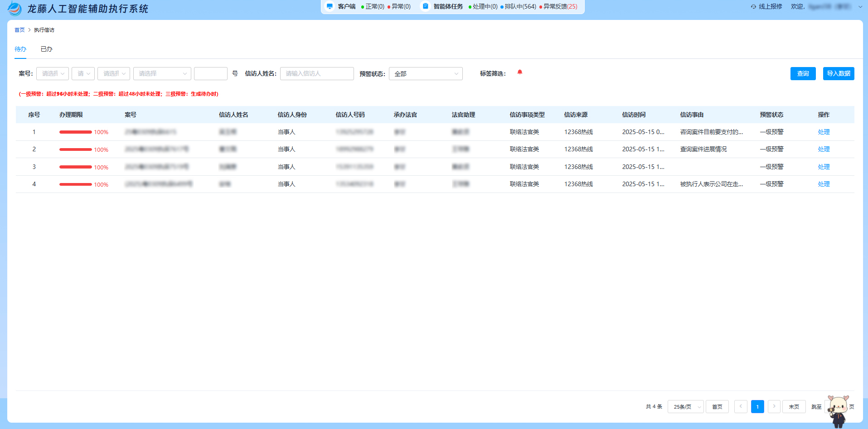
Task: Open the 预警状态 dropdown showing 全部
Action: click(426, 74)
